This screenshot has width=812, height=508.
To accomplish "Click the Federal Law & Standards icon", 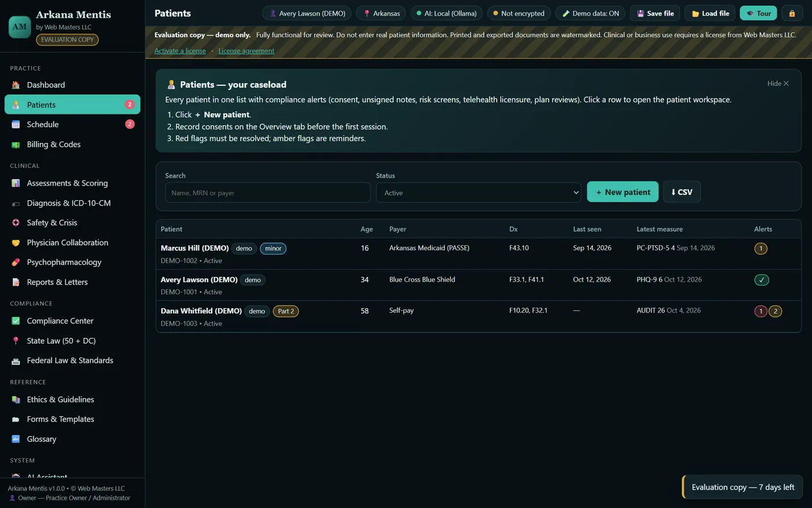I will 16,361.
